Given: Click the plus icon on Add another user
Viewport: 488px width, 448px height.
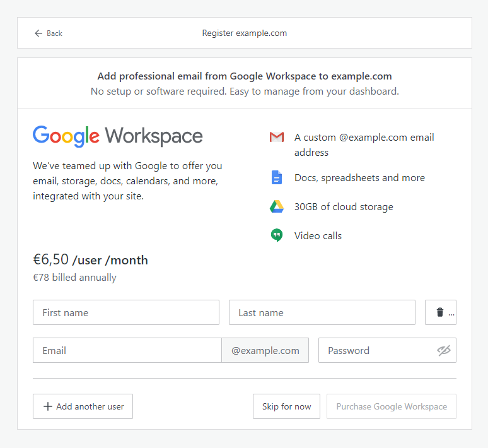Looking at the screenshot, I should 48,406.
